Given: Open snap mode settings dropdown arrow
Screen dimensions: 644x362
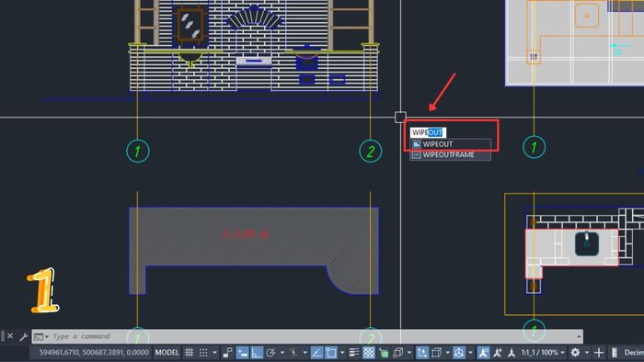Looking at the screenshot, I should pyautogui.click(x=214, y=353).
